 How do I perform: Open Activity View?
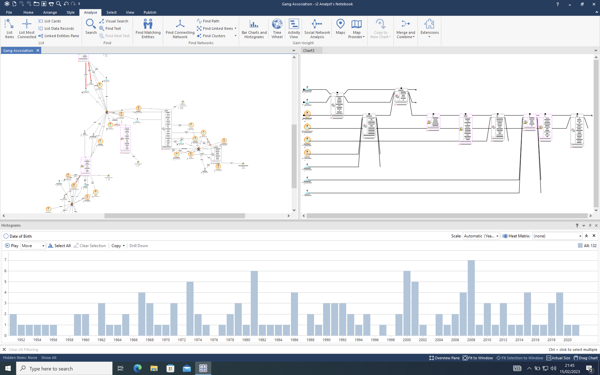pyautogui.click(x=294, y=28)
